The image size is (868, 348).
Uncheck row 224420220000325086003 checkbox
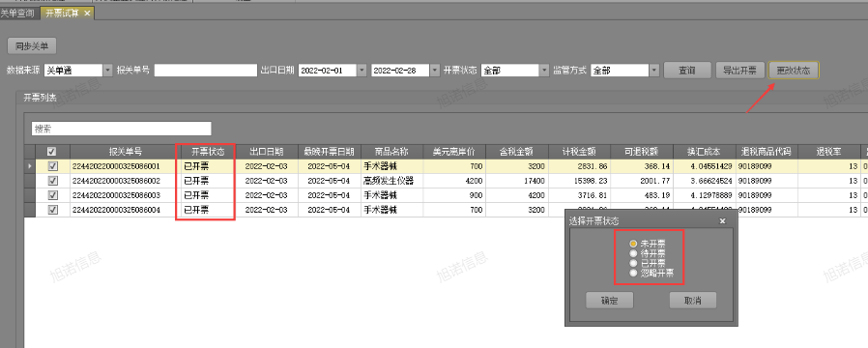coord(52,194)
